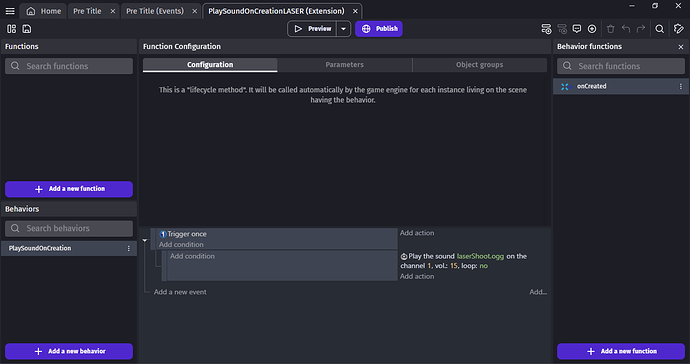Click Add a new behavior button

tap(69, 351)
